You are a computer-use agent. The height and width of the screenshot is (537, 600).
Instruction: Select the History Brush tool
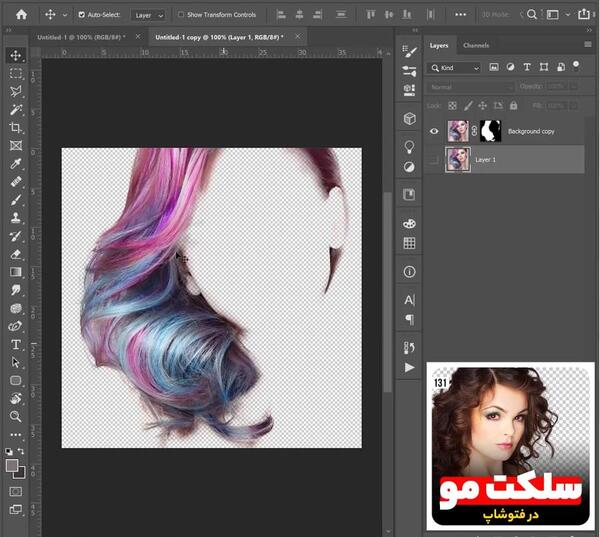[16, 236]
